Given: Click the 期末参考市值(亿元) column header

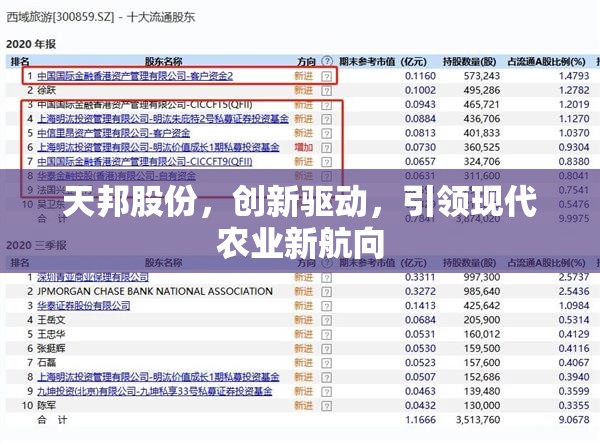Looking at the screenshot, I should [383, 61].
